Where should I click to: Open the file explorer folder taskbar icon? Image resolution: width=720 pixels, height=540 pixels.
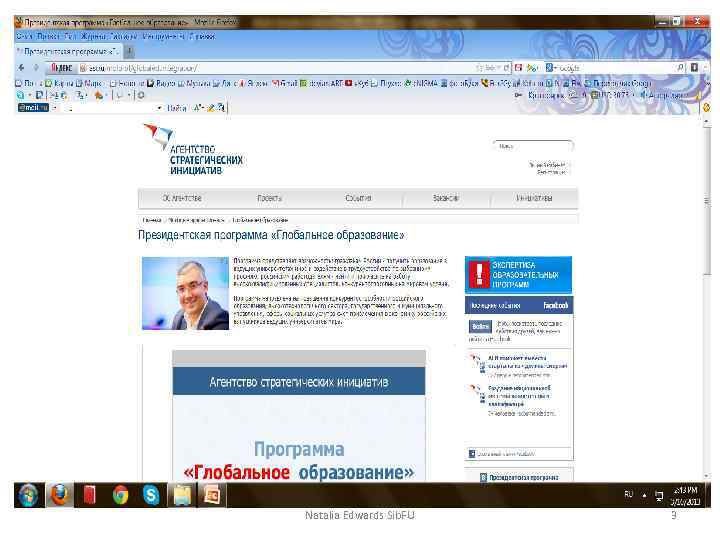click(182, 495)
